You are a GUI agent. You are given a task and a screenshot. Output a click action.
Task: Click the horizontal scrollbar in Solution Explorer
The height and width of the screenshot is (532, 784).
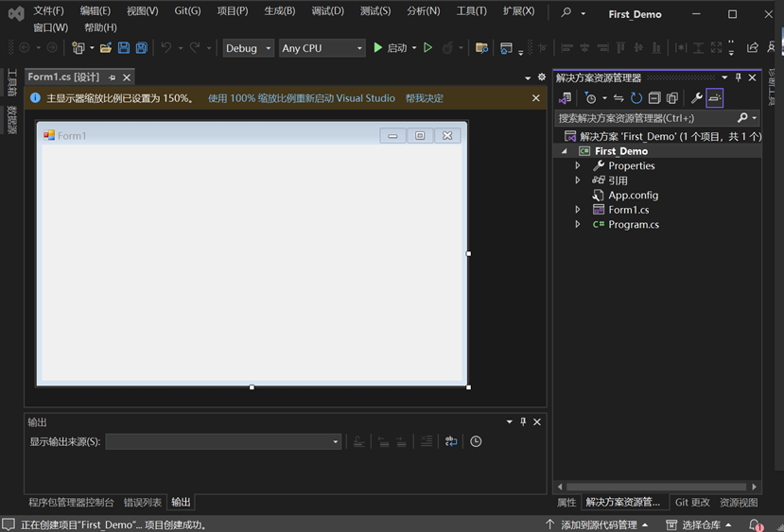click(x=656, y=487)
